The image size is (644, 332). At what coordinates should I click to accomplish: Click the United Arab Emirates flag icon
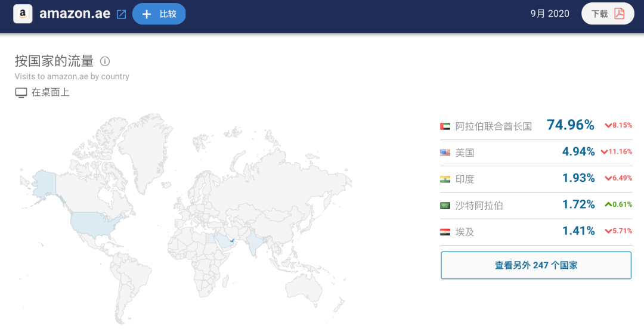click(445, 126)
